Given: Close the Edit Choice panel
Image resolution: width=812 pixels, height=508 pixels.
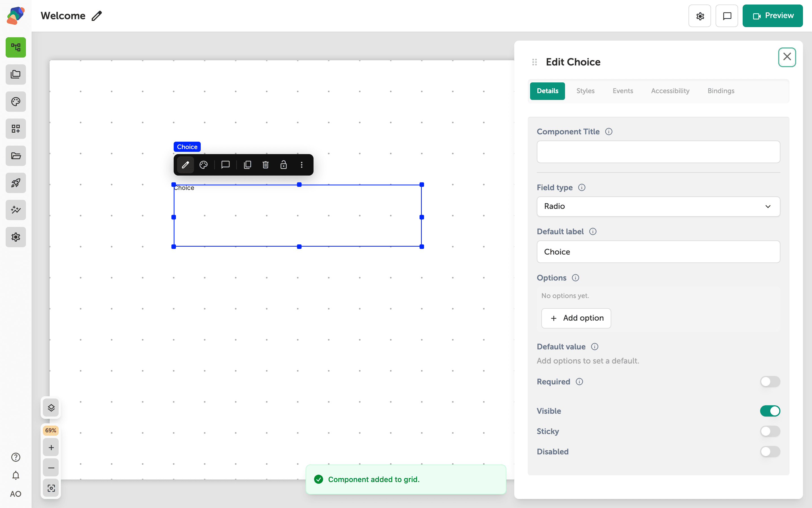Looking at the screenshot, I should pyautogui.click(x=787, y=57).
